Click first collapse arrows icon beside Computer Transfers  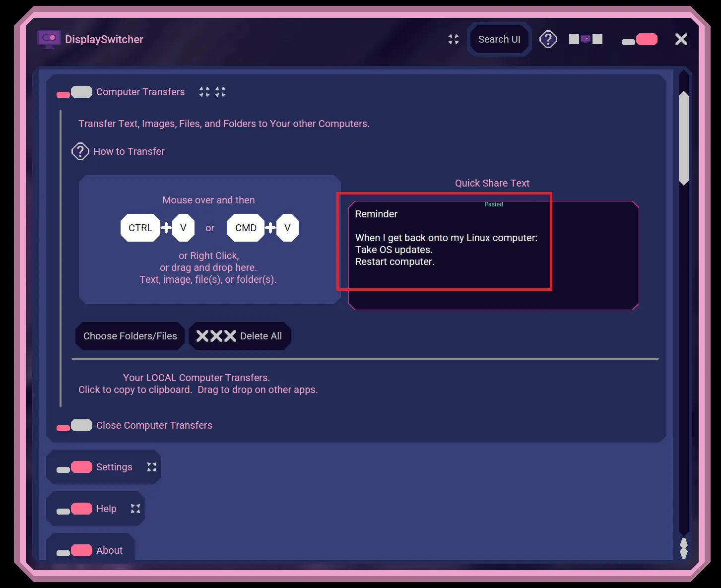click(204, 92)
